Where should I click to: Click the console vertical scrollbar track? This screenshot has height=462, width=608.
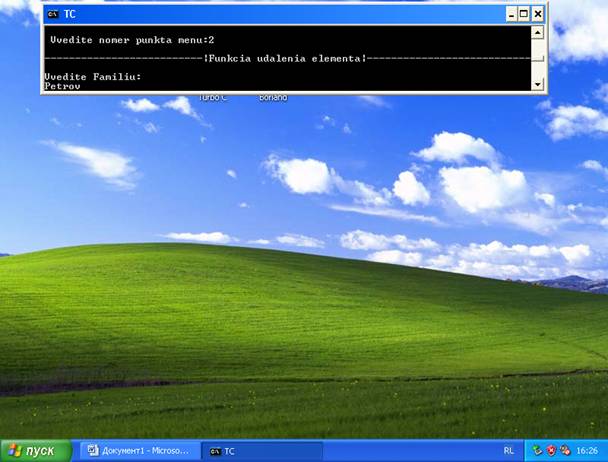coord(538,57)
